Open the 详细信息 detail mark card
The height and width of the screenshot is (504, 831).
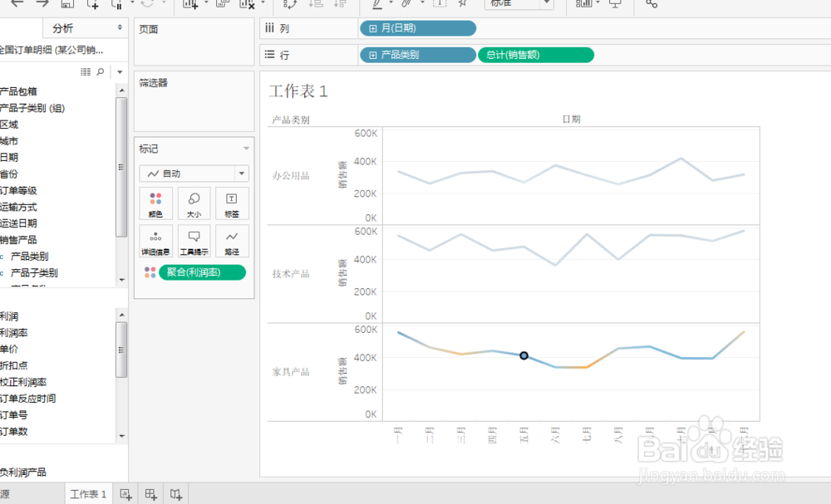(x=155, y=242)
